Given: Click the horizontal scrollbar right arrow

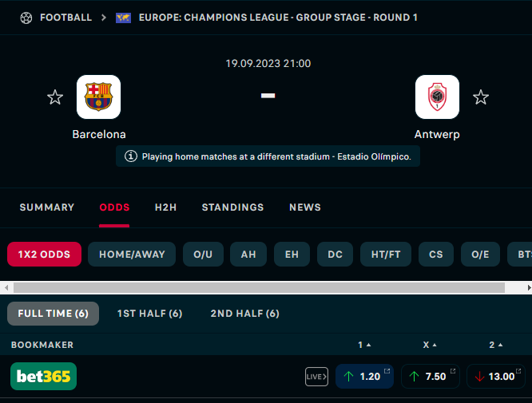Looking at the screenshot, I should (x=529, y=288).
